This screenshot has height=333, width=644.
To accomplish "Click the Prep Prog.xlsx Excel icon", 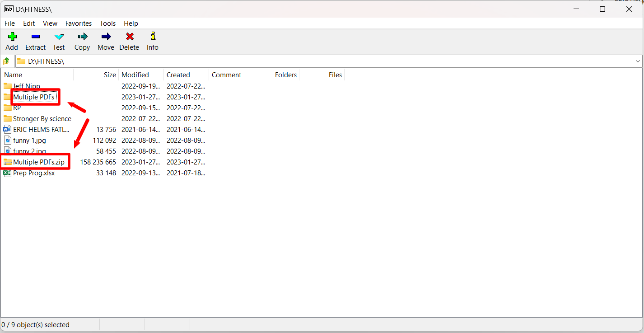I will point(8,173).
